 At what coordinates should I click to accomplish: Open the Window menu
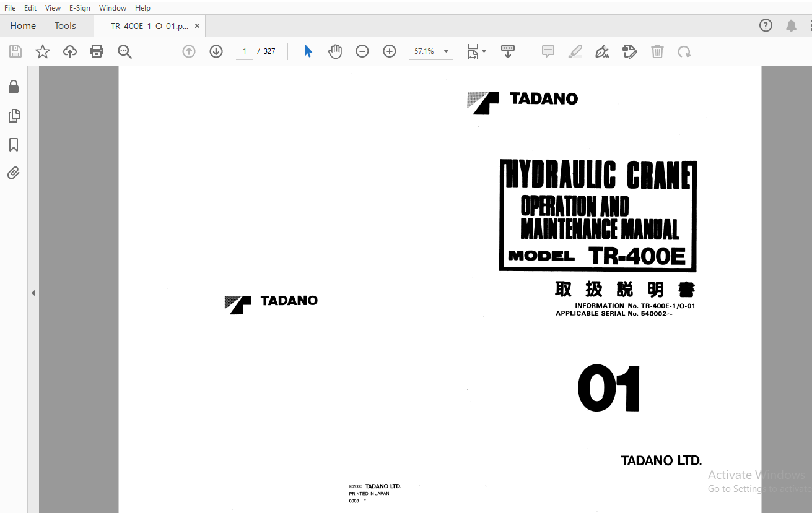pyautogui.click(x=113, y=8)
